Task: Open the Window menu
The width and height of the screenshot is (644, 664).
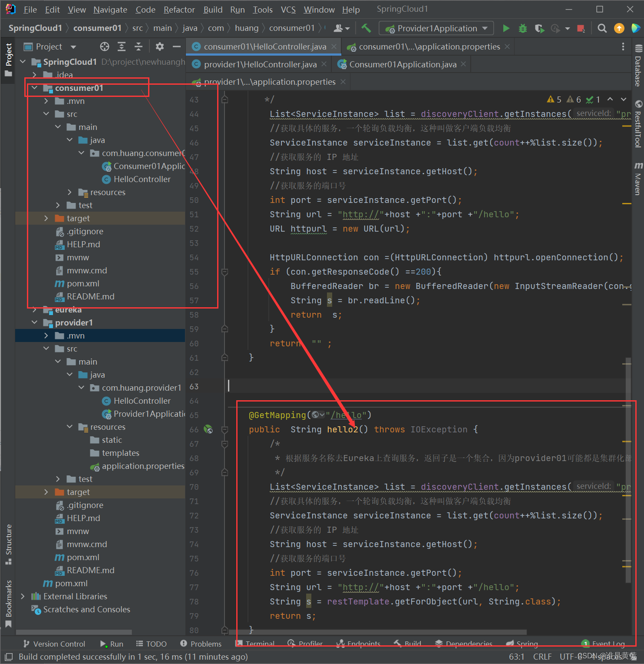Action: click(x=319, y=10)
